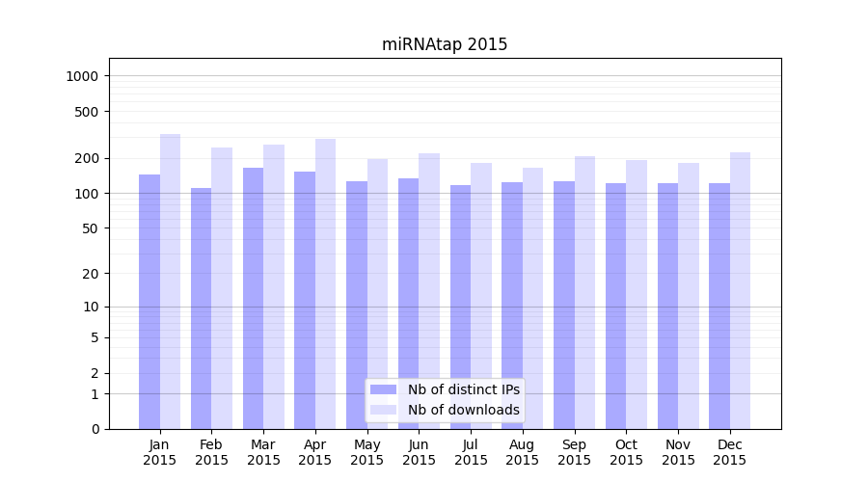
Task: Click the 'Jun 2015' x-axis label
Action: [x=419, y=452]
